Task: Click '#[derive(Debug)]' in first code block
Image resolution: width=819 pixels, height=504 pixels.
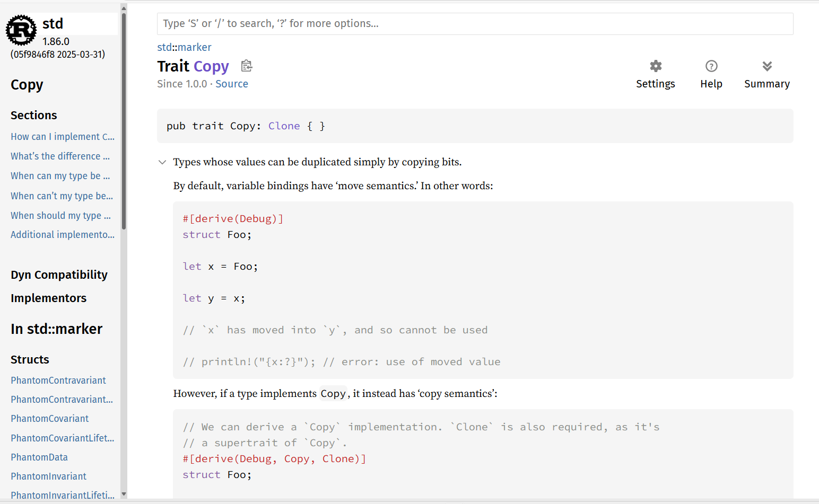Action: pyautogui.click(x=233, y=218)
